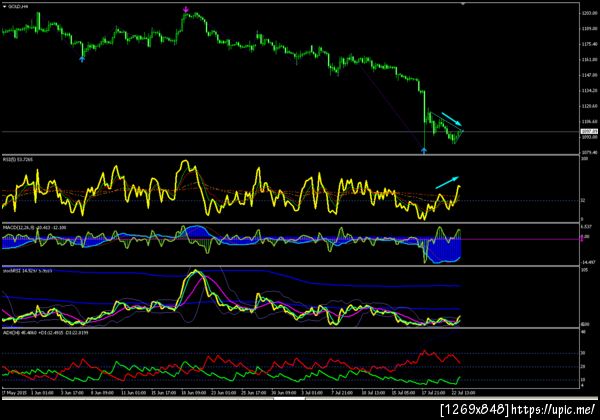
Task: Click the '15 Jun 17:00' time axis label
Action: 163,393
